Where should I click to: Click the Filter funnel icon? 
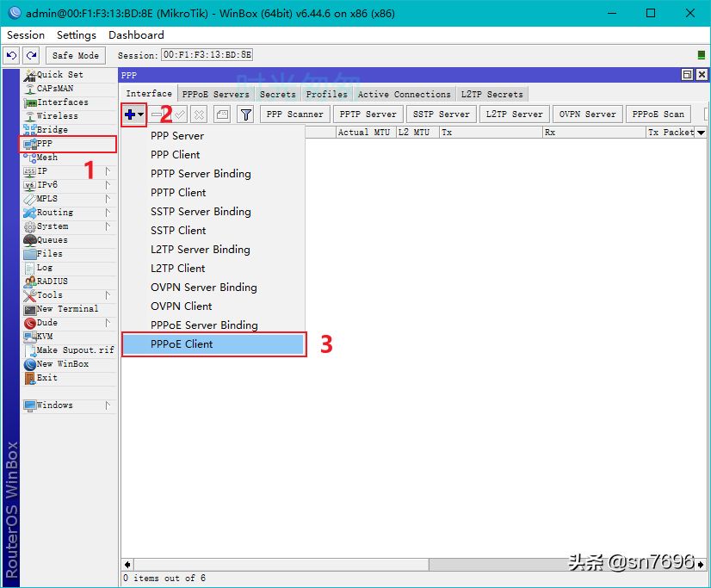pos(246,115)
